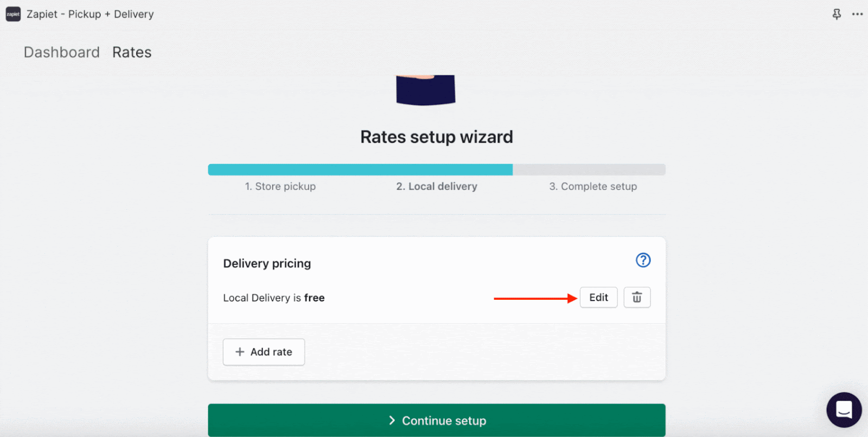868x437 pixels.
Task: Pin the app using the pin icon
Action: (837, 14)
